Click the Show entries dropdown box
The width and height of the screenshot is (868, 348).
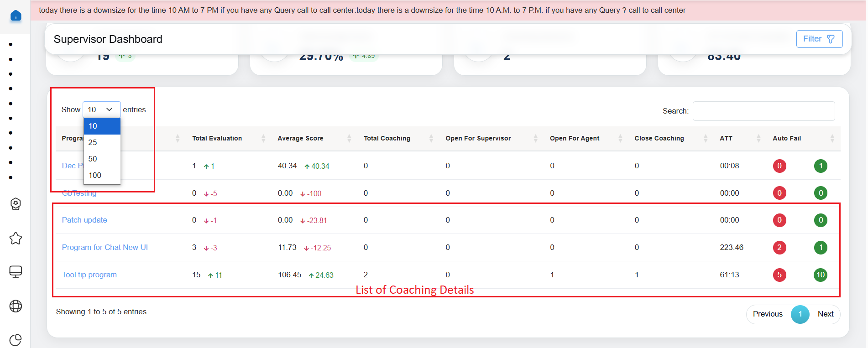[101, 109]
